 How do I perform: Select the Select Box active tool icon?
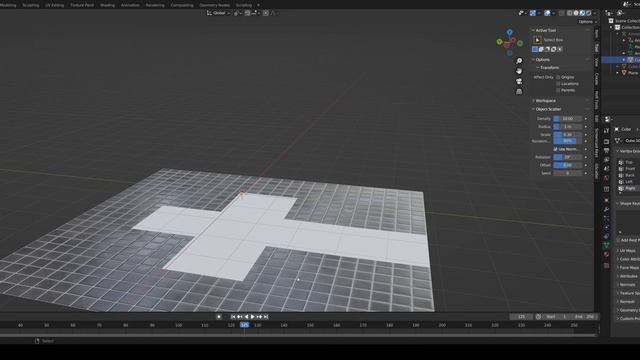[x=537, y=40]
